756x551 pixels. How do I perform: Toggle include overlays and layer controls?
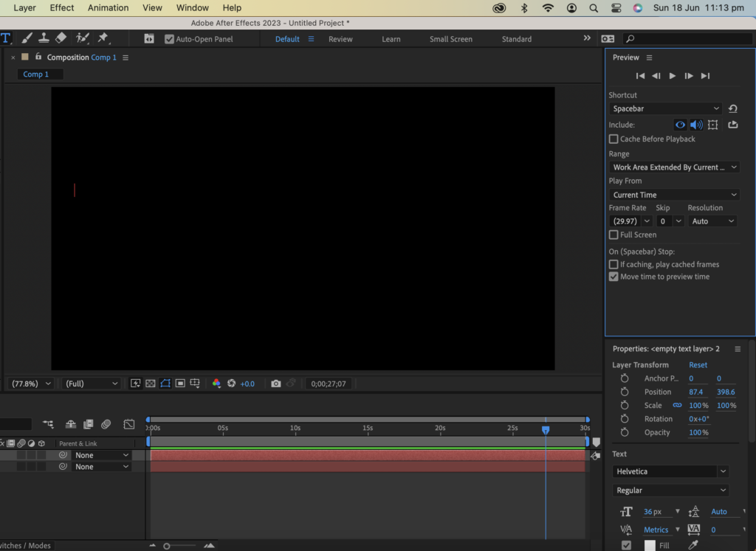coord(712,125)
